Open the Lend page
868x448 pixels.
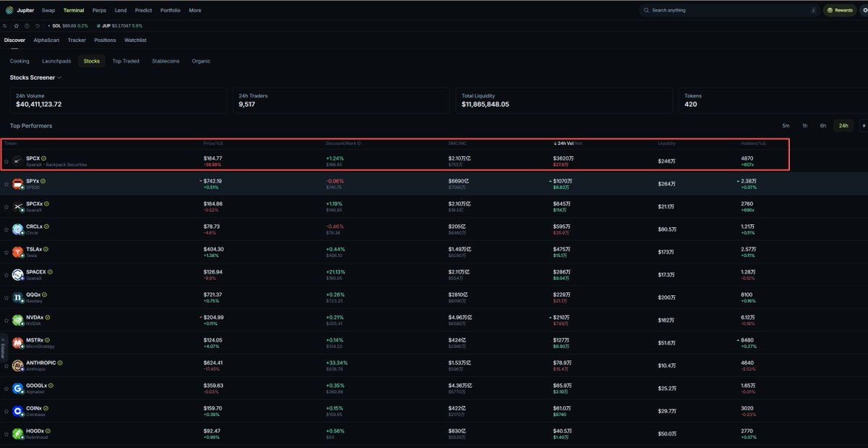pos(120,10)
